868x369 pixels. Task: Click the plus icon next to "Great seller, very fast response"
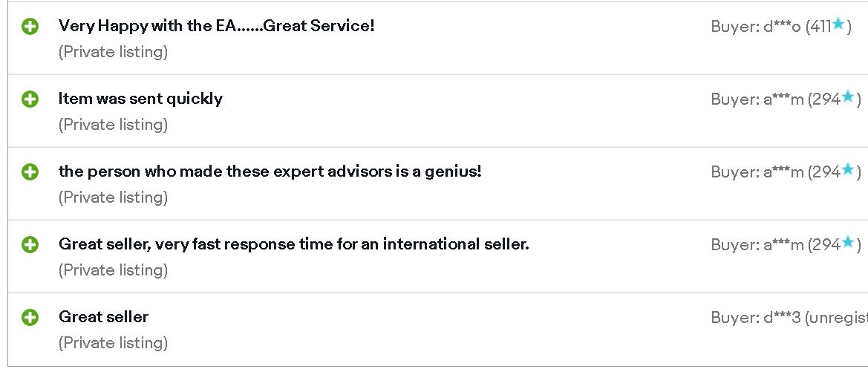30,244
